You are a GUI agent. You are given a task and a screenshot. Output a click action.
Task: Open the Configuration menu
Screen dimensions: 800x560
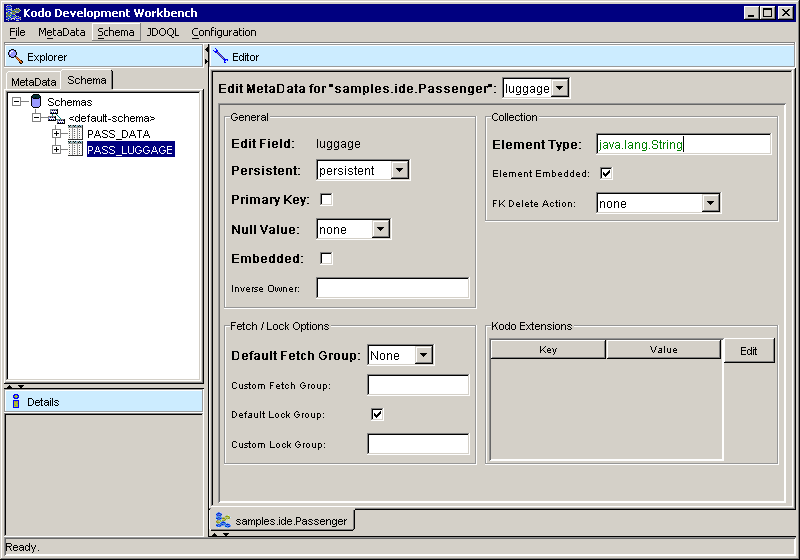click(223, 32)
